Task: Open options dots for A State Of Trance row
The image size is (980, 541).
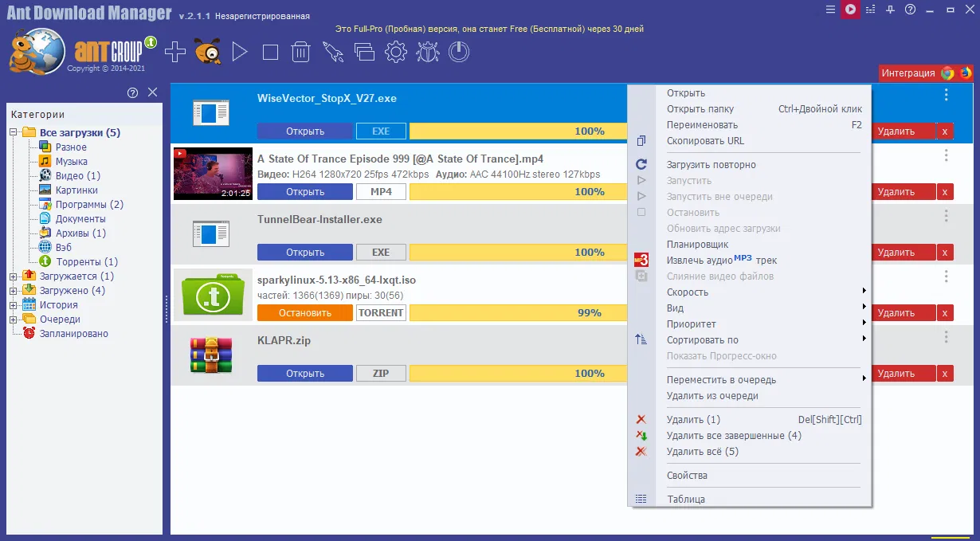Action: [946, 155]
